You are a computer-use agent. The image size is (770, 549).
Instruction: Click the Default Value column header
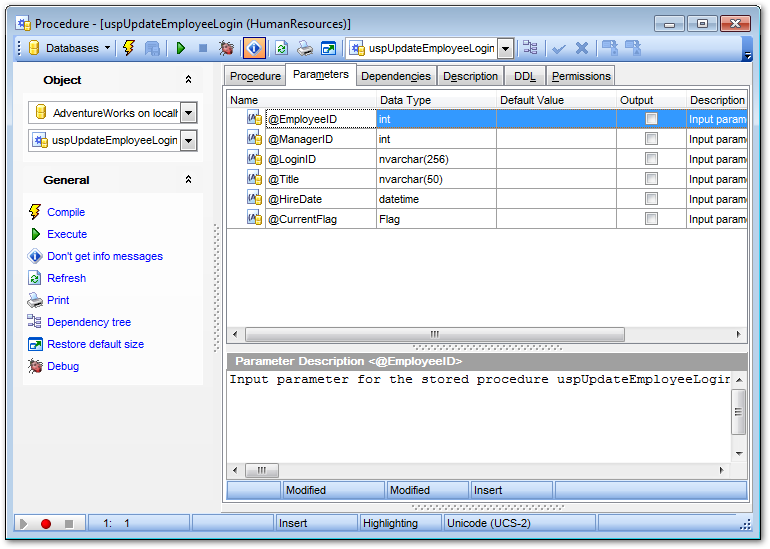(556, 100)
